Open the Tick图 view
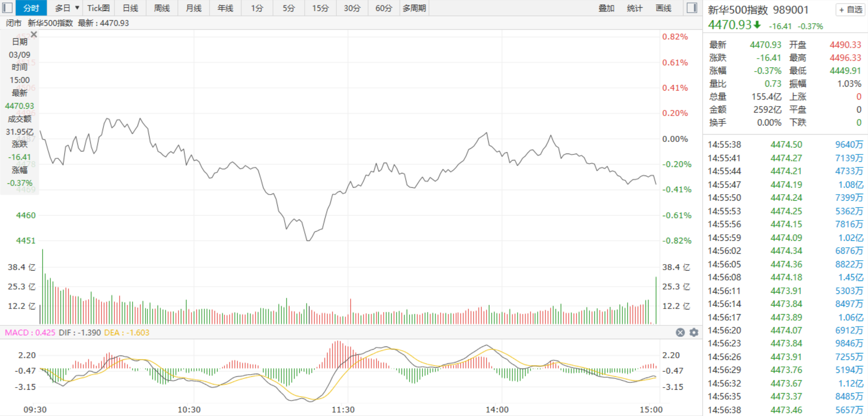This screenshot has width=868, height=416. tap(98, 8)
